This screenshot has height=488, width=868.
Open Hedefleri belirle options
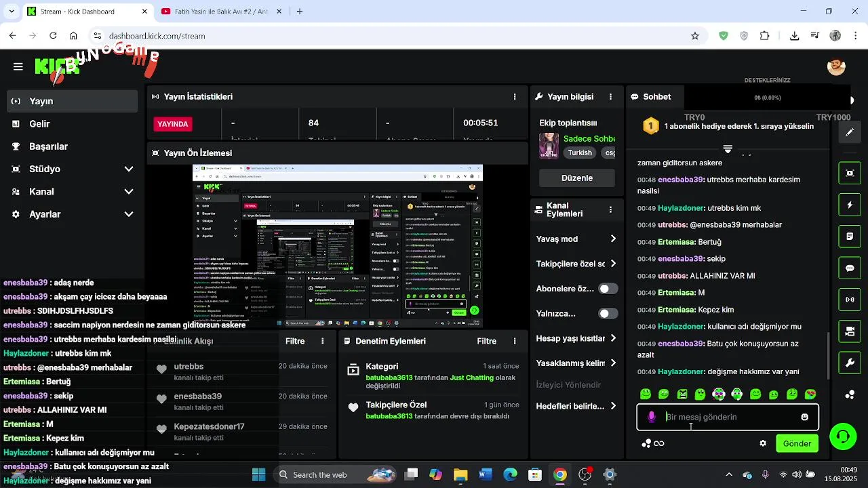pyautogui.click(x=576, y=406)
